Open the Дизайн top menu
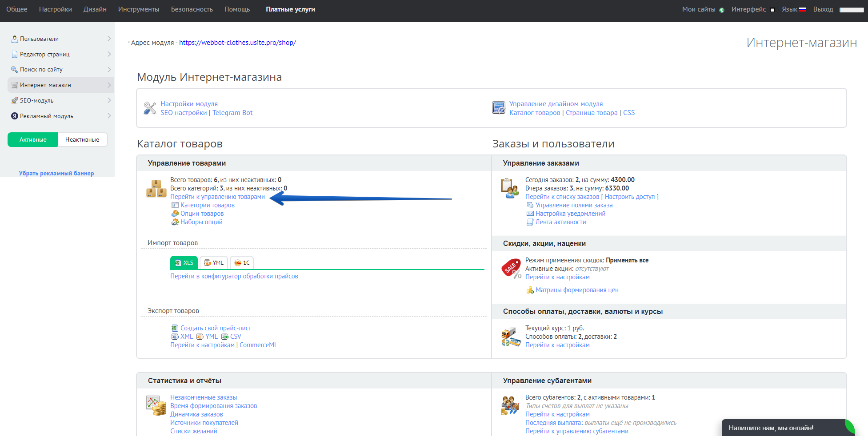The image size is (868, 436). (x=95, y=9)
